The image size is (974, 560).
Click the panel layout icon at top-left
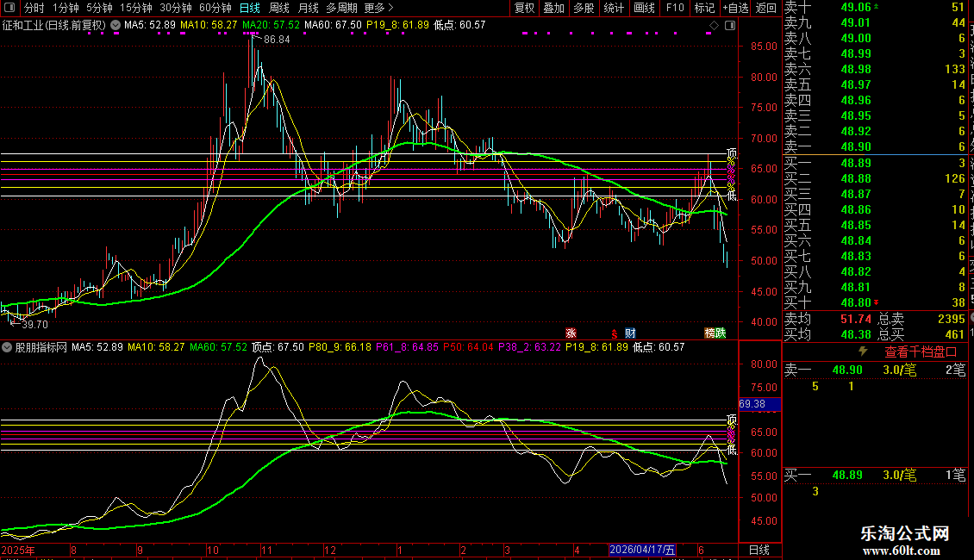[9, 8]
